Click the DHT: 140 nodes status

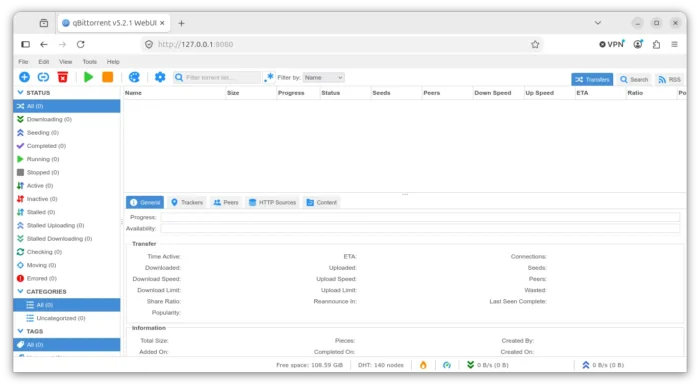[380, 365]
